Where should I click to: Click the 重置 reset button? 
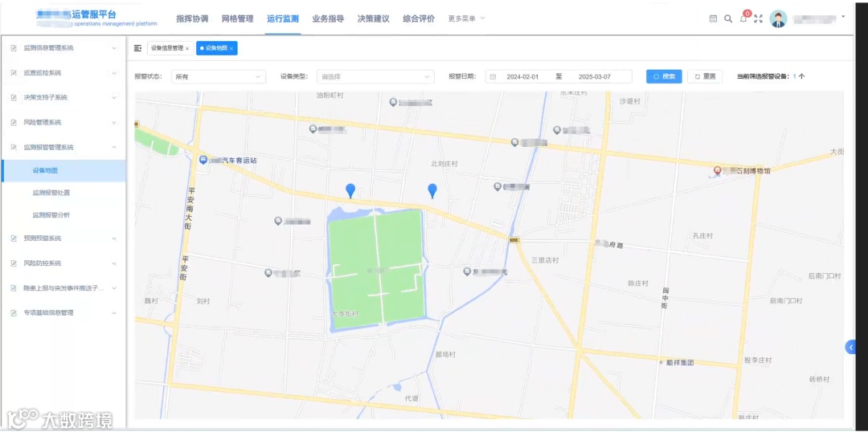pos(705,76)
